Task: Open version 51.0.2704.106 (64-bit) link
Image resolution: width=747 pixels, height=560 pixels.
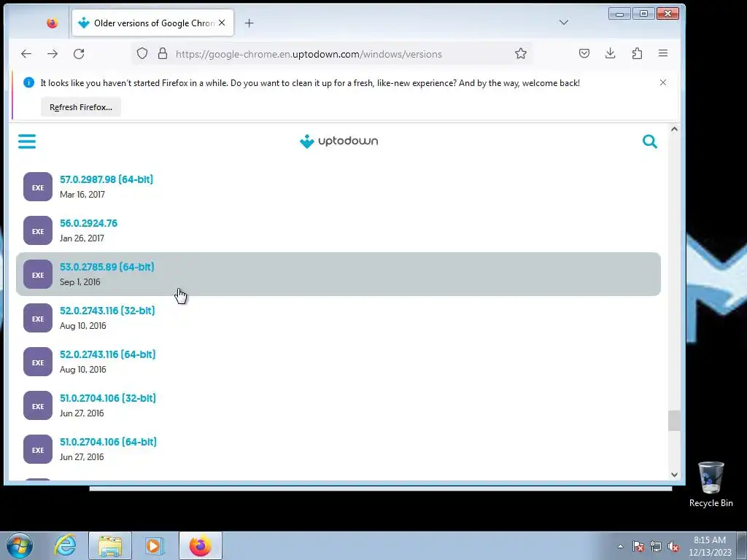Action: [x=108, y=443]
